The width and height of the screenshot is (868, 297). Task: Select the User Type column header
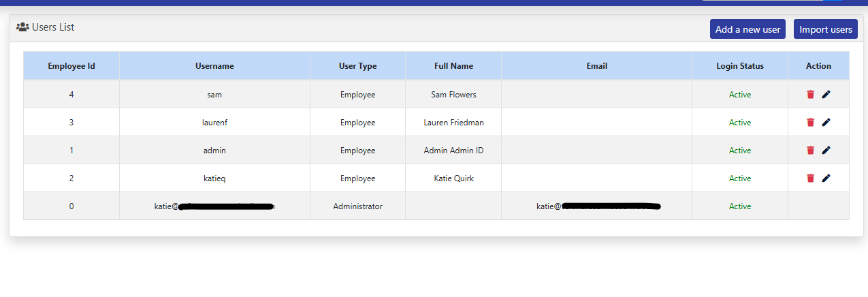[x=357, y=66]
